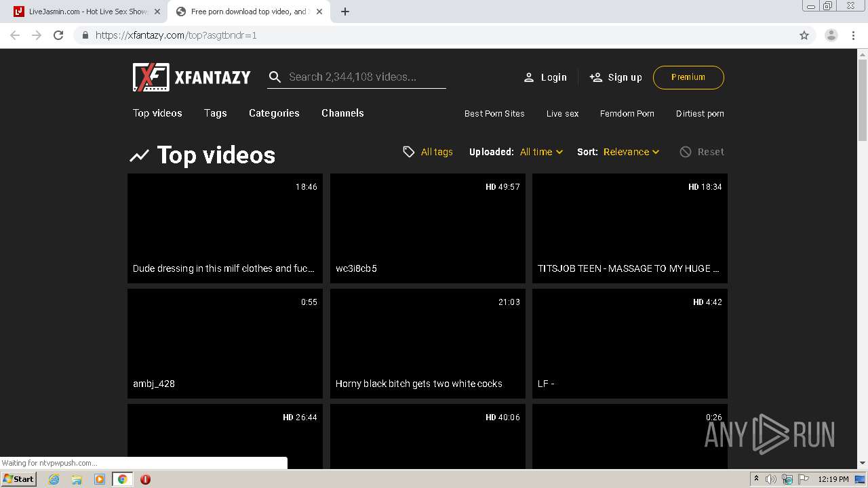Open the ambj_428 video thumbnail
Image resolution: width=868 pixels, height=488 pixels.
(x=225, y=344)
